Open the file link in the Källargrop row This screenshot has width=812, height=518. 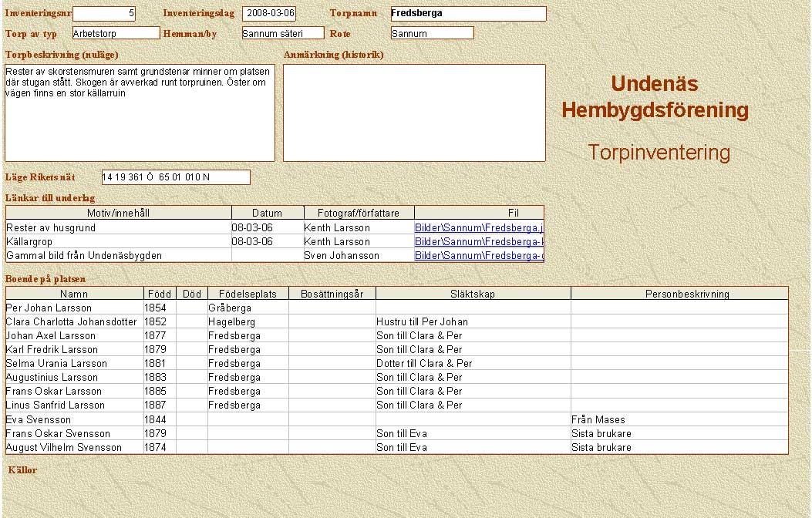[x=479, y=242]
